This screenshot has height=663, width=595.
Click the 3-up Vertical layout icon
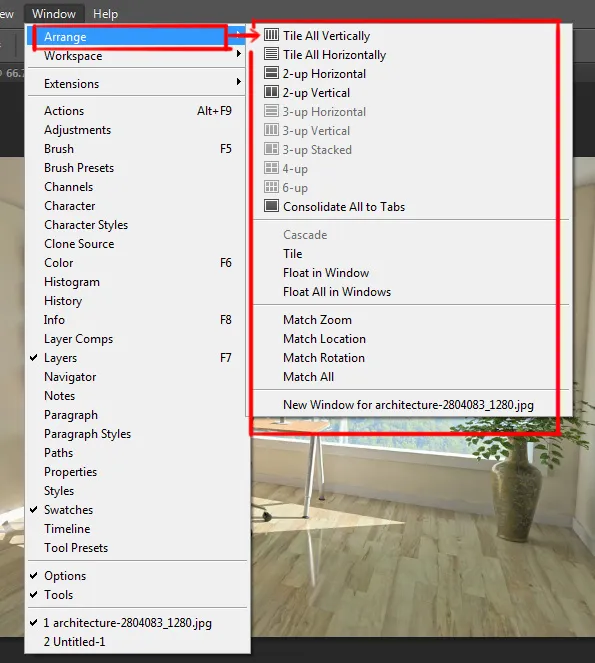(271, 130)
